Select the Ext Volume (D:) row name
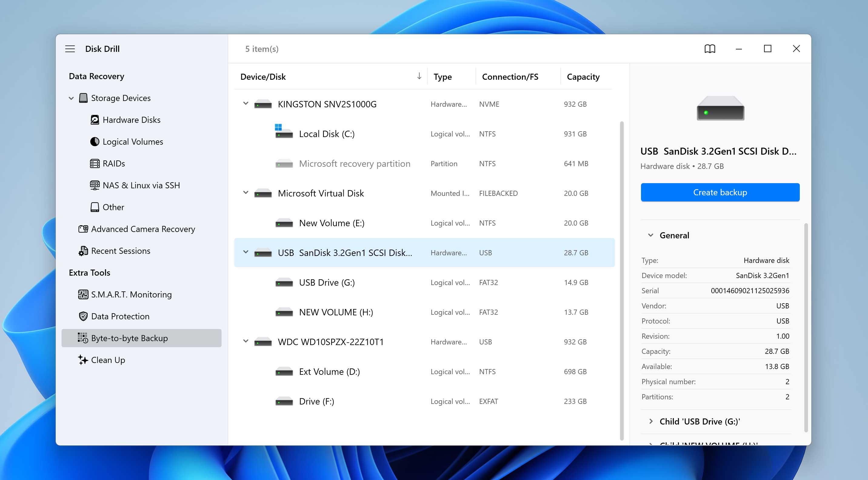 [x=329, y=371]
